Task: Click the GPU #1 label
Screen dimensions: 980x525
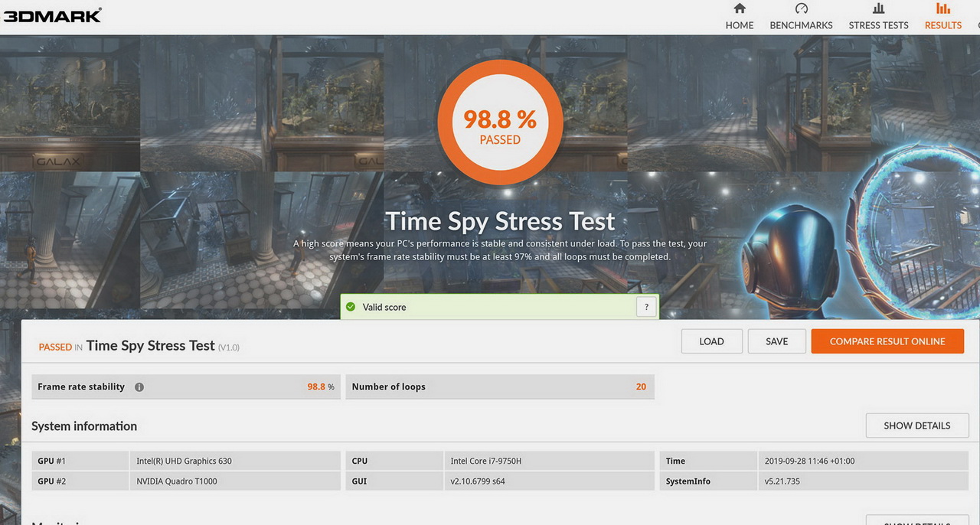Action: point(52,461)
